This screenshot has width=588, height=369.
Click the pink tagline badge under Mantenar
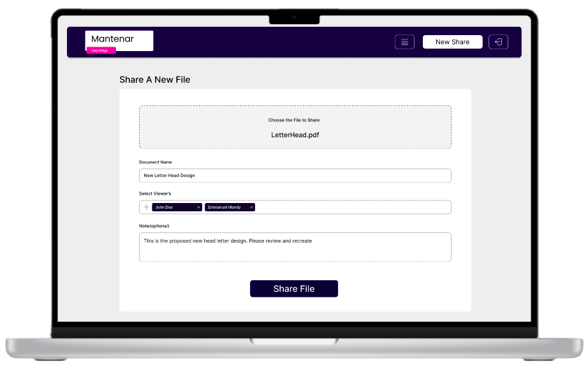point(101,50)
